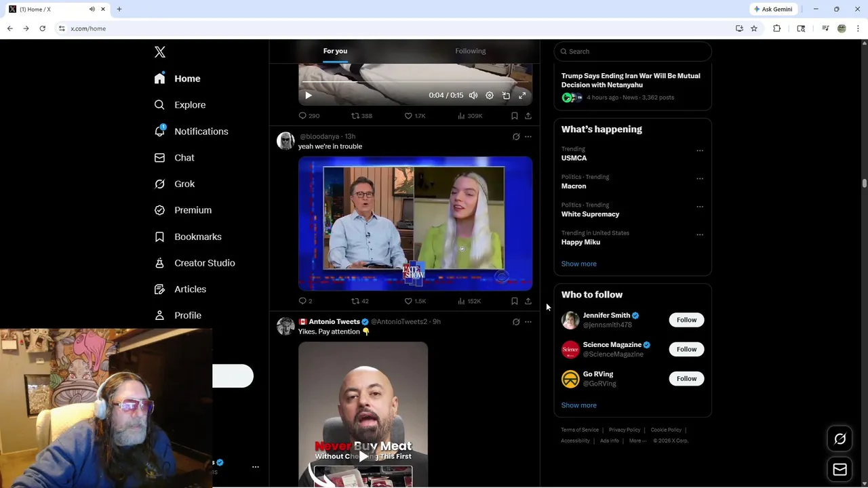
Task: Open @bloodanya's profile avatar
Action: [285, 141]
